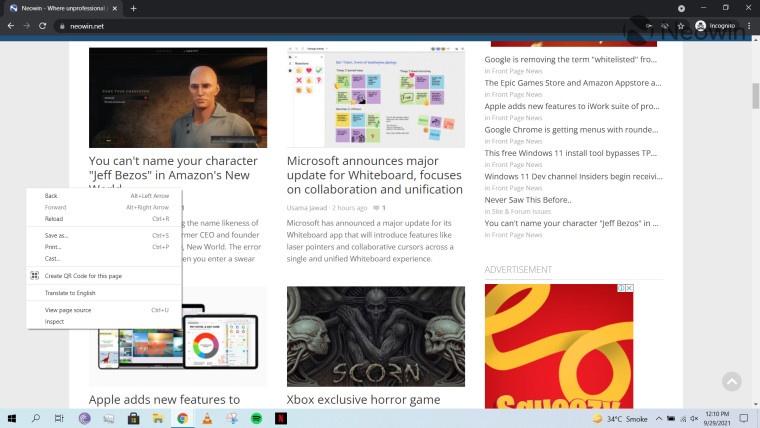The height and width of the screenshot is (428, 760).
Task: Open a new tab with the plus button
Action: [133, 8]
